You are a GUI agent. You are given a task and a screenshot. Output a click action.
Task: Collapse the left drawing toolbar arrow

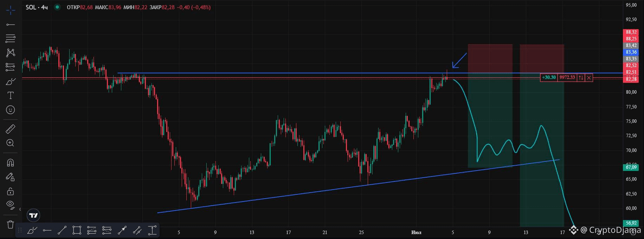pyautogui.click(x=20, y=210)
